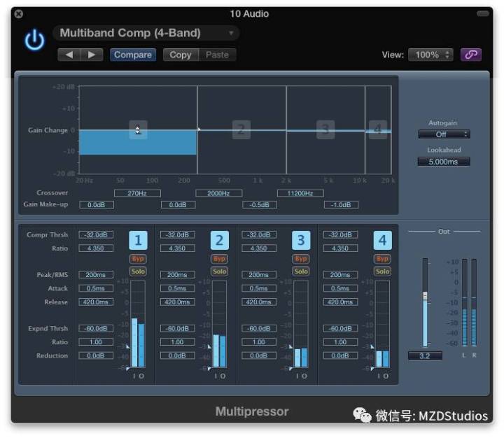Screen dimensions: 504x438
Task: Click the -1.0dB Gain Make-up field
Action: [x=341, y=205]
